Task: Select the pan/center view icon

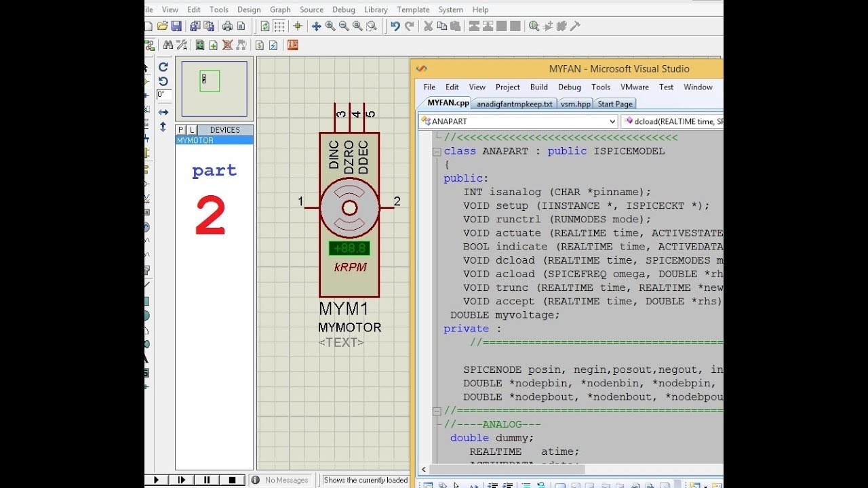Action: point(316,26)
